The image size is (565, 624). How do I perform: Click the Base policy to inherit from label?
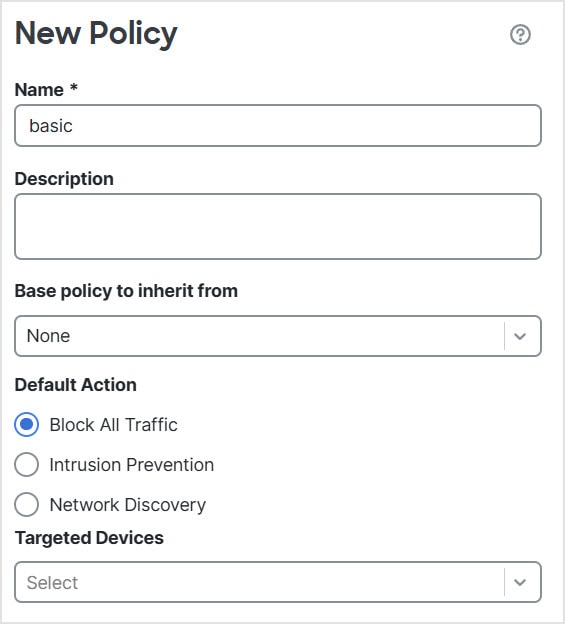point(126,291)
